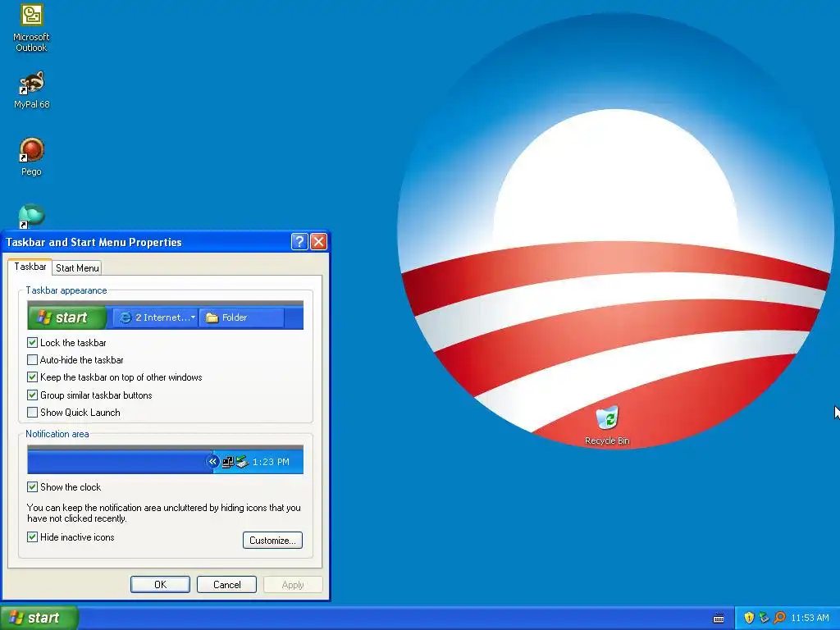Confirm the dialog with OK
This screenshot has height=630, width=840.
coord(160,584)
